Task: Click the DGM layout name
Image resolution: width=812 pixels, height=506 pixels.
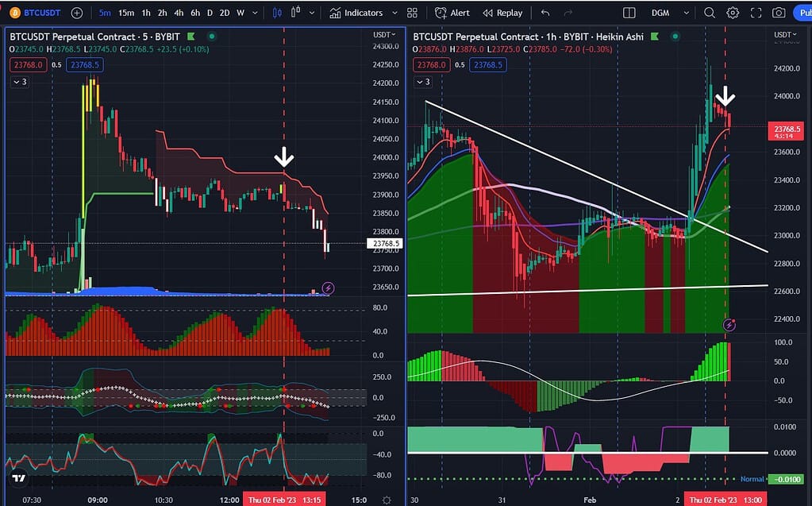Action: pos(660,13)
